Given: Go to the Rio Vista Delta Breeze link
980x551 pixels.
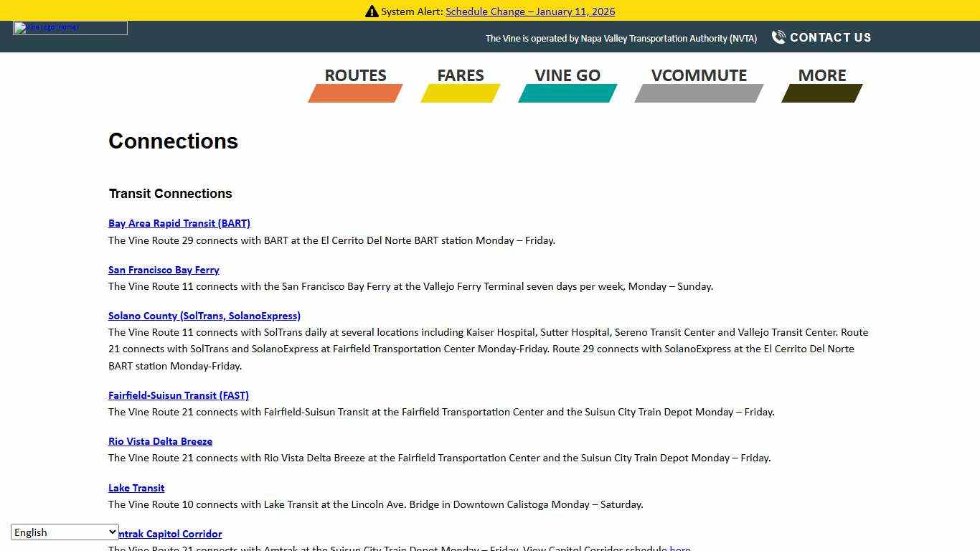Looking at the screenshot, I should [160, 441].
